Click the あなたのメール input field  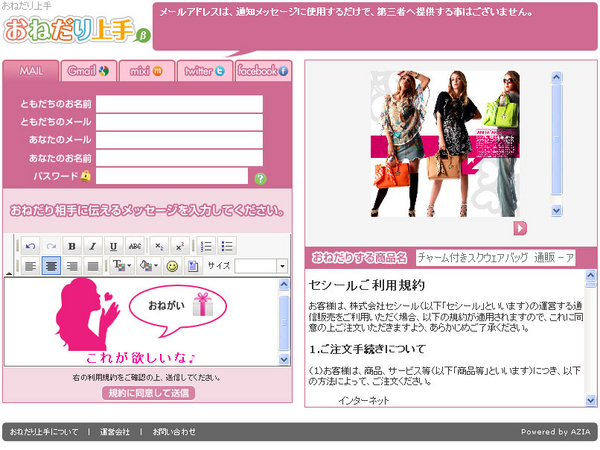[179, 140]
